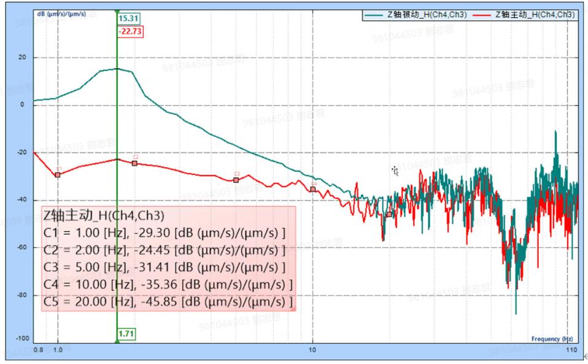This screenshot has height=364, width=588.
Task: Click the green cursor handle at top
Action: [117, 11]
